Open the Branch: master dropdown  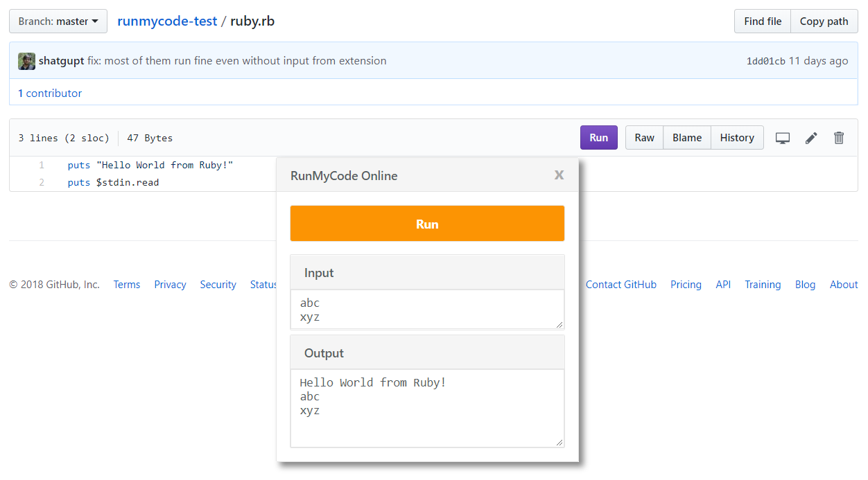click(x=58, y=21)
